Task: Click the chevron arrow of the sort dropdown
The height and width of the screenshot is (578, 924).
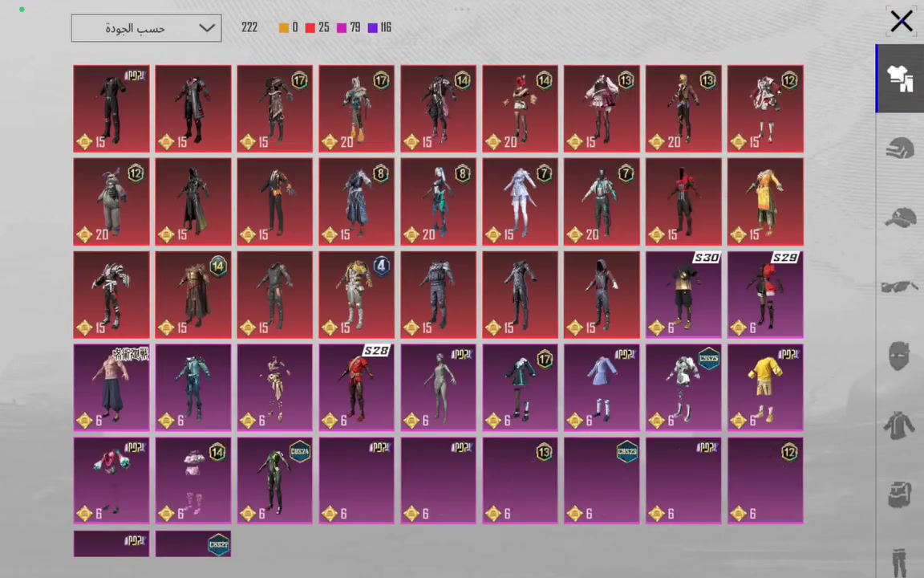Action: click(x=207, y=28)
